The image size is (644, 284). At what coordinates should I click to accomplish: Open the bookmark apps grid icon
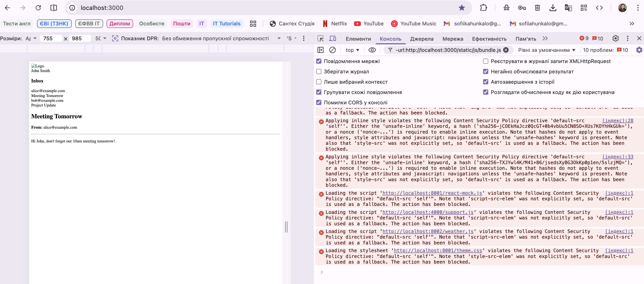coord(253,23)
